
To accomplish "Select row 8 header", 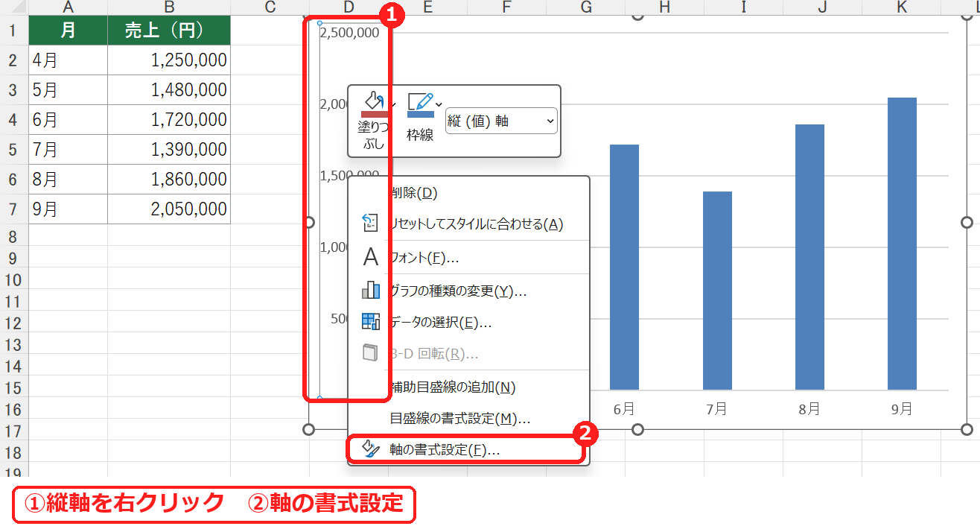I will (x=13, y=237).
